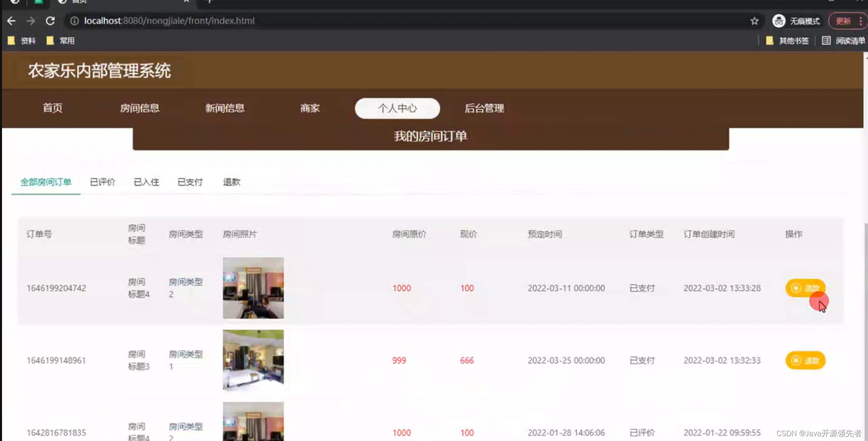Reload the page with the refresh icon
The width and height of the screenshot is (868, 441).
point(50,21)
